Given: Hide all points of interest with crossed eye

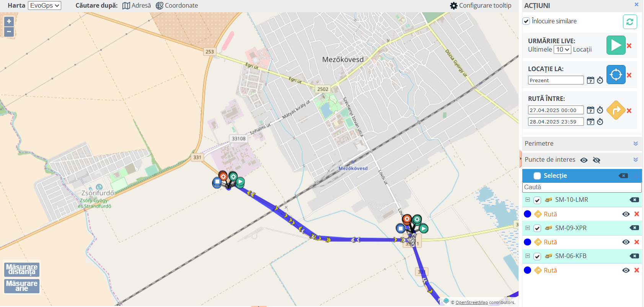Looking at the screenshot, I should click(x=596, y=160).
